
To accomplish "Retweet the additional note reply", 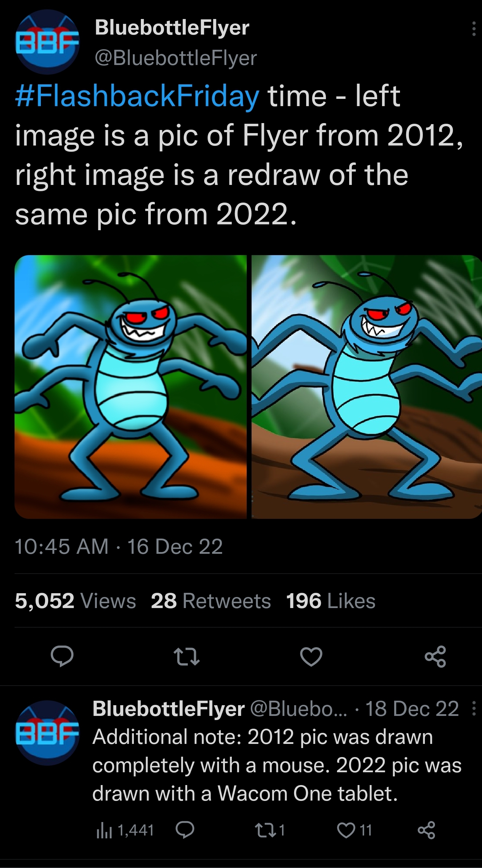I will [270, 830].
